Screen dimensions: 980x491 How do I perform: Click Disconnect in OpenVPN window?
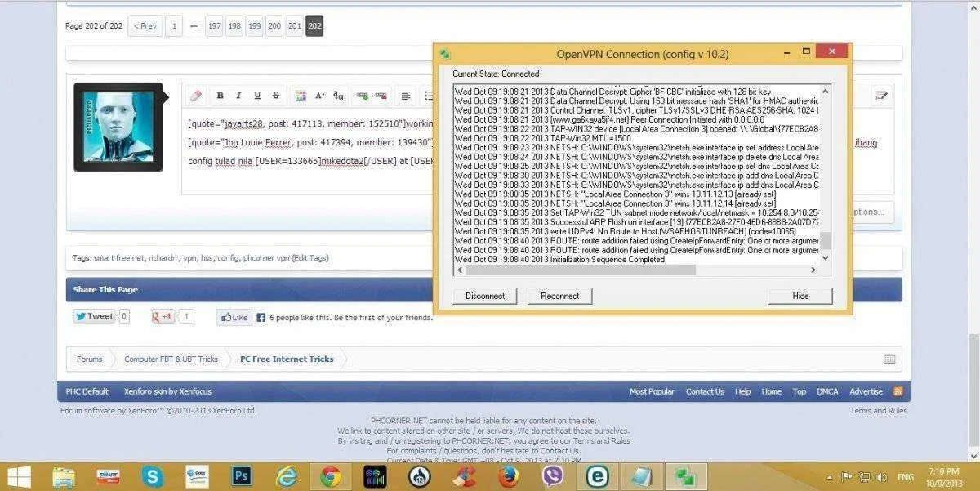click(485, 296)
